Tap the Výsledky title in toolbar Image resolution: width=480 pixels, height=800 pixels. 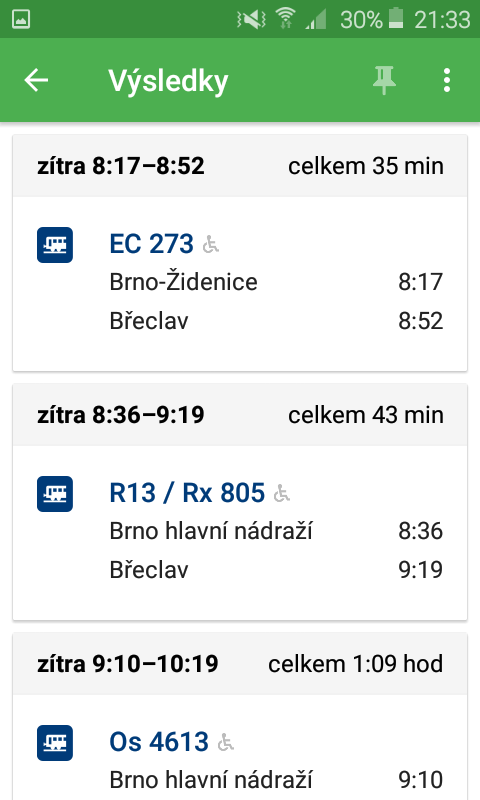click(168, 82)
